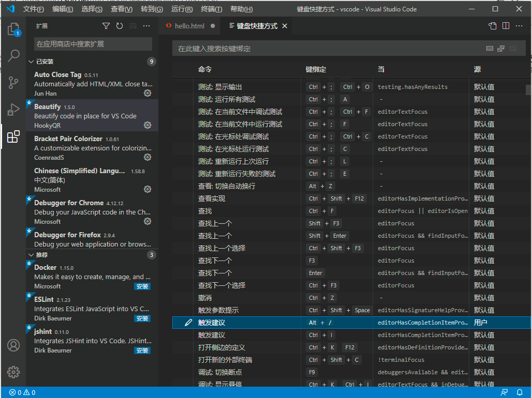Open gear settings for Bracket Pair Colorizer
The width and height of the screenshot is (532, 398).
coord(147,157)
